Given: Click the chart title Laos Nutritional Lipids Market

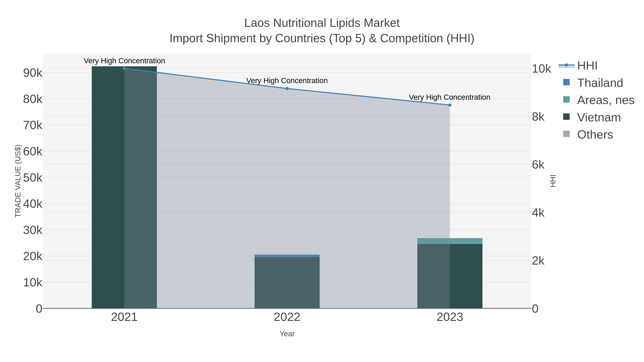Looking at the screenshot, I should point(322,23).
